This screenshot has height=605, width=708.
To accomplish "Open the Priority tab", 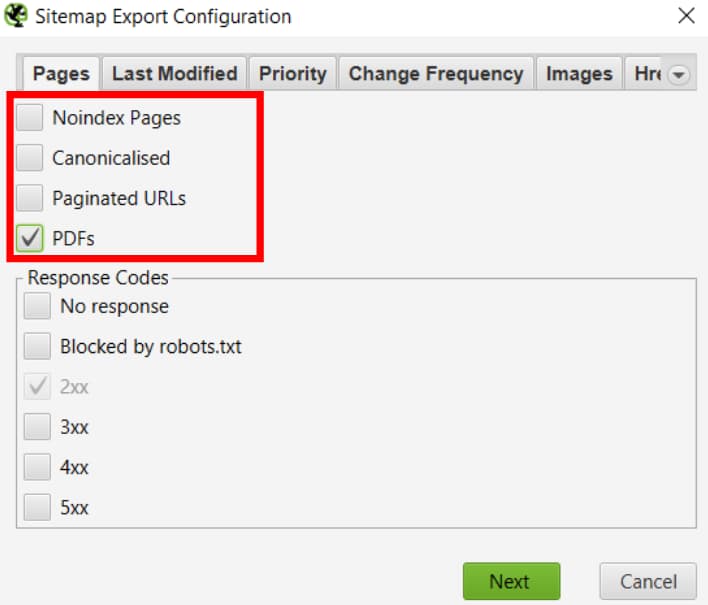I will tap(293, 74).
